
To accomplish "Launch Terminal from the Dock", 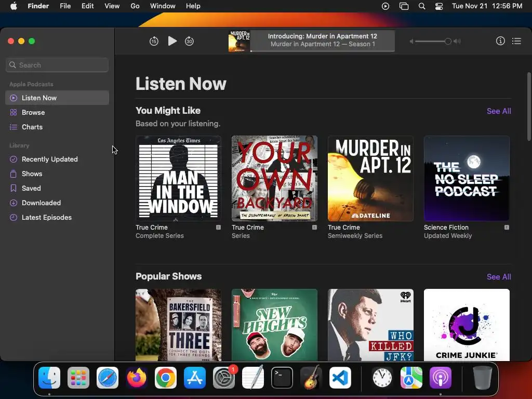I will [282, 378].
